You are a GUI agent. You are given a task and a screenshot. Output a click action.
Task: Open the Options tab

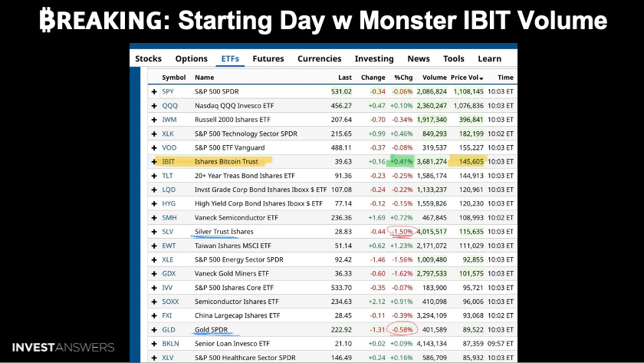tap(192, 58)
